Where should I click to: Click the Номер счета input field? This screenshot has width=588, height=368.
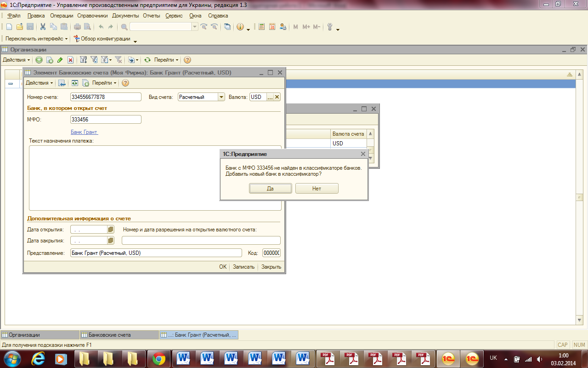[x=106, y=97]
